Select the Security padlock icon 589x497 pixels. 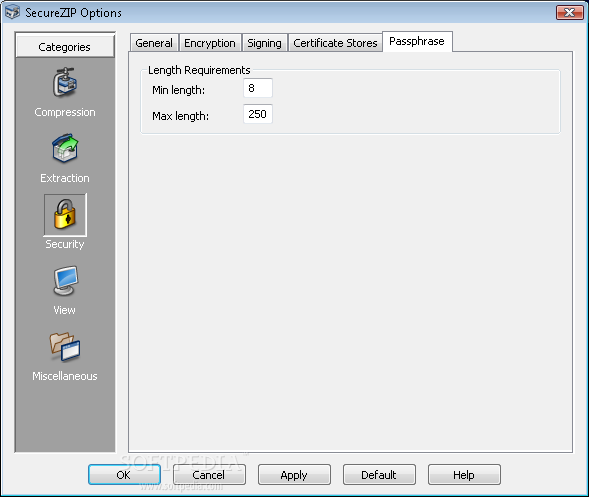pos(65,215)
